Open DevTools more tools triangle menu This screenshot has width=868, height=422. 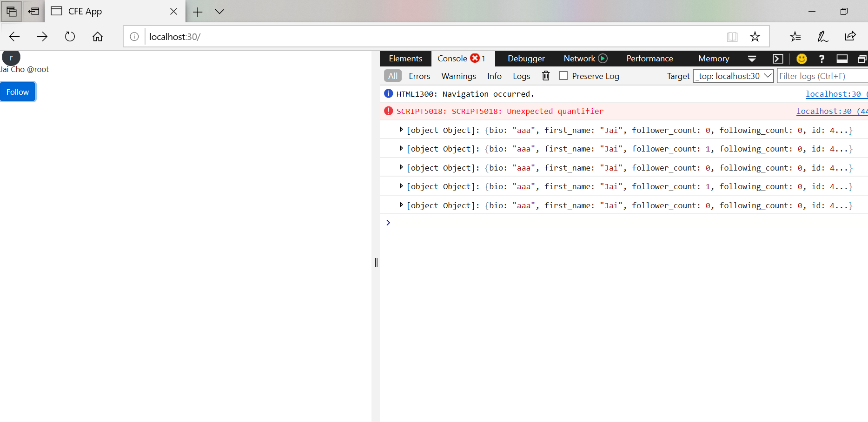tap(752, 59)
